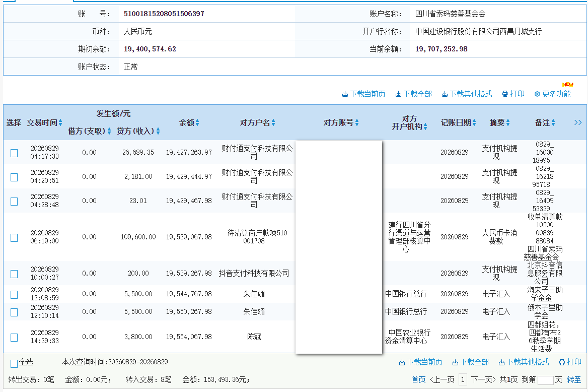
Task: Sort by 余额 column arrows
Action: point(197,123)
